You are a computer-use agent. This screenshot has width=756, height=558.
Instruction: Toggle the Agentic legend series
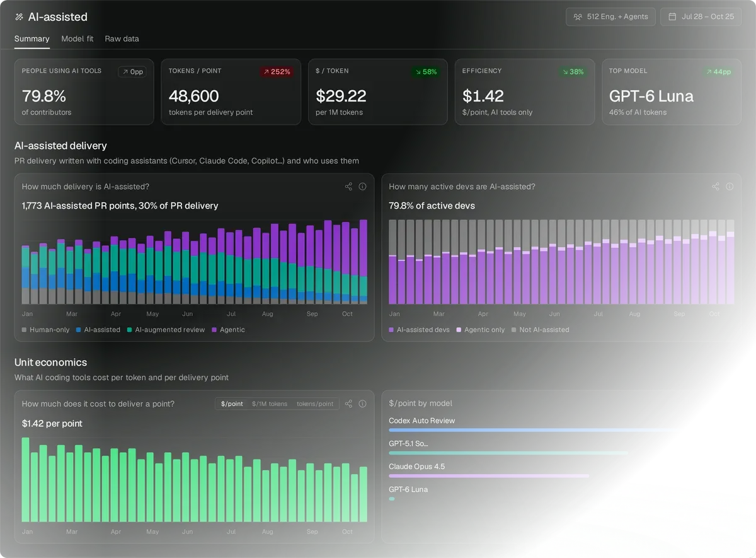point(228,330)
